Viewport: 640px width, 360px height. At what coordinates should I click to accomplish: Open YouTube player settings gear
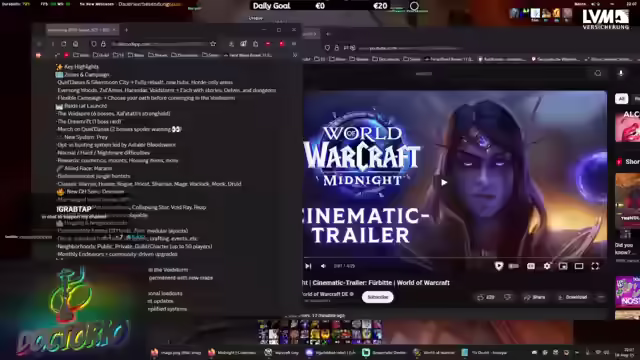pos(547,266)
